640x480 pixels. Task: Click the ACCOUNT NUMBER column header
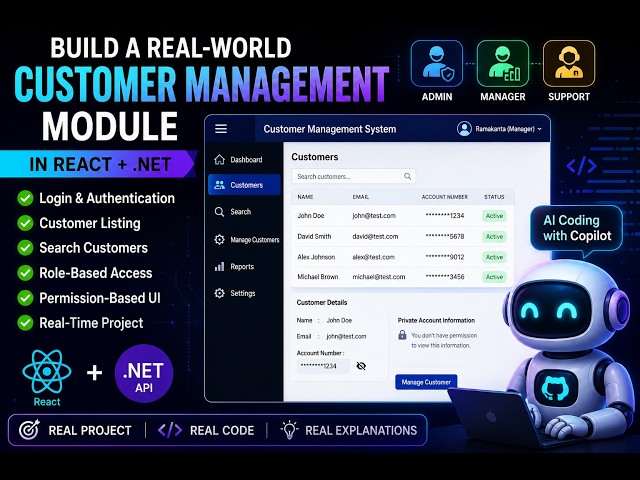click(444, 197)
